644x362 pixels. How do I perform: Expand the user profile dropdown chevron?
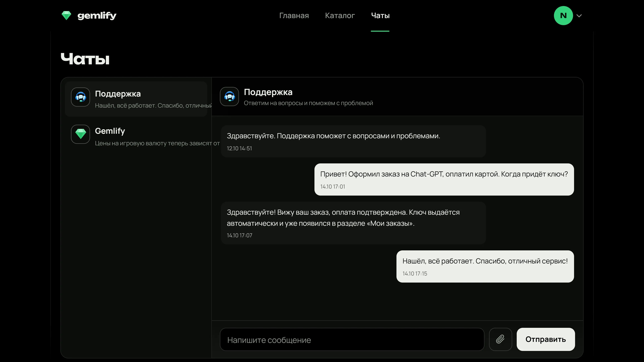579,16
